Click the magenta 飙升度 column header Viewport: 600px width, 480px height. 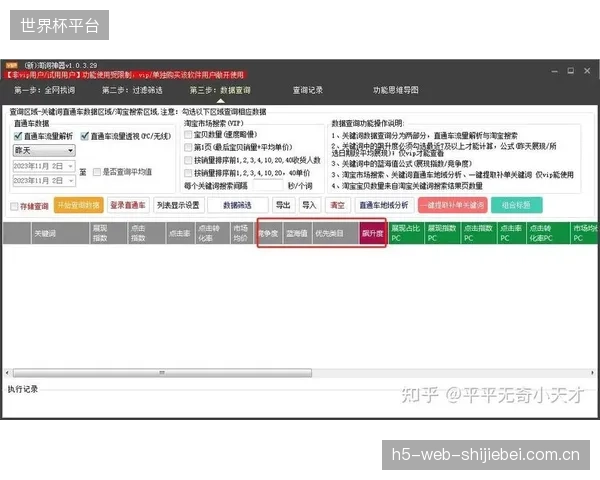(372, 233)
